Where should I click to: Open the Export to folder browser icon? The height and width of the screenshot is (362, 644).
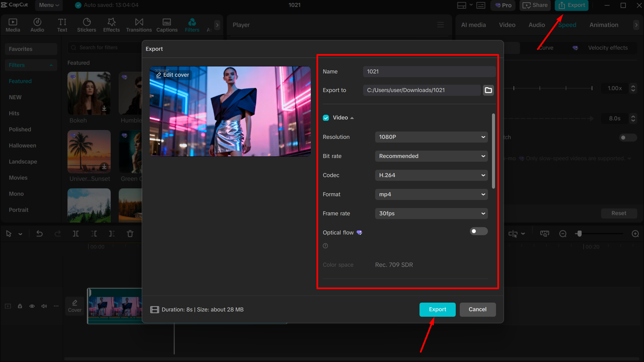pos(488,90)
